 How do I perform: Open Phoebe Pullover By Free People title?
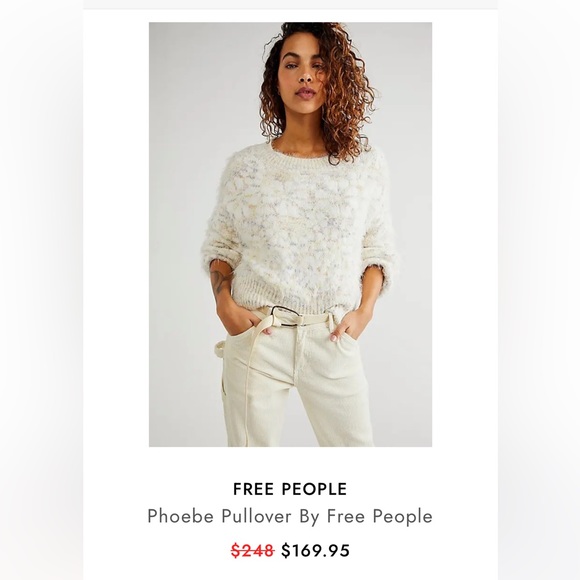tap(290, 516)
